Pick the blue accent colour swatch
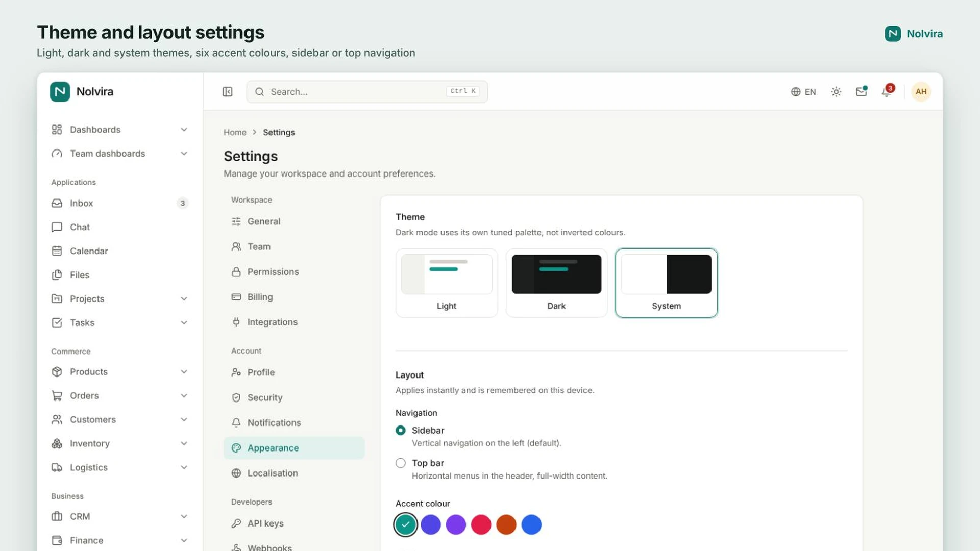 (x=531, y=524)
